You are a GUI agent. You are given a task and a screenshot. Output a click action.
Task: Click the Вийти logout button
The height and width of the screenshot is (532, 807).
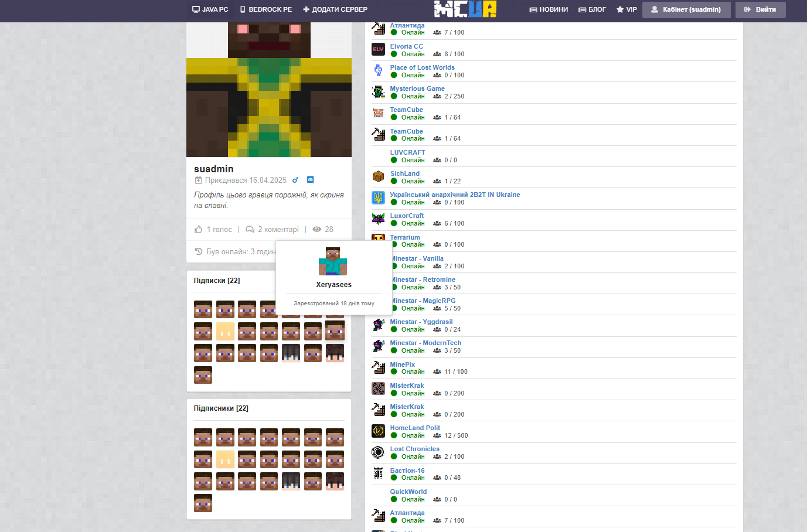click(x=760, y=9)
